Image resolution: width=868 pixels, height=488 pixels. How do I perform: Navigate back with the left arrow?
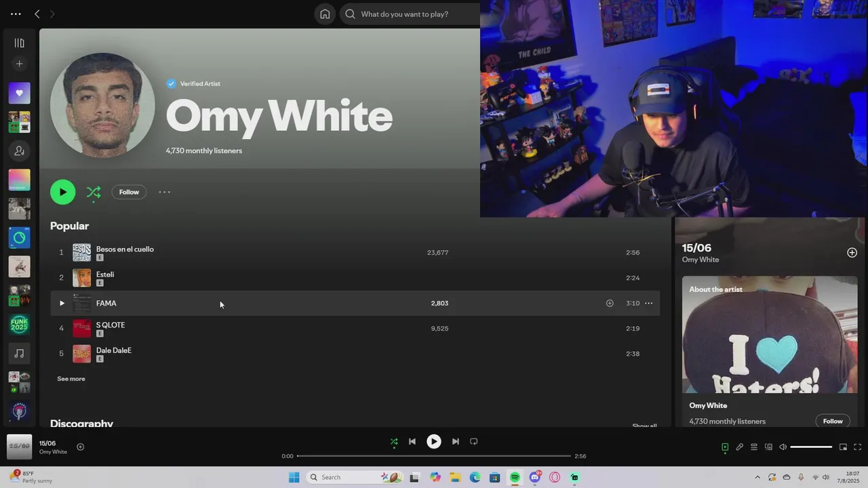[x=37, y=14]
